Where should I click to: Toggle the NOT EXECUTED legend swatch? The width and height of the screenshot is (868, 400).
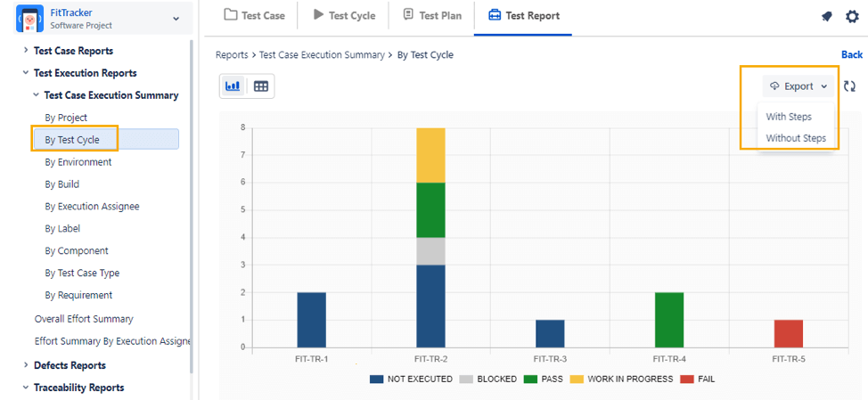376,379
